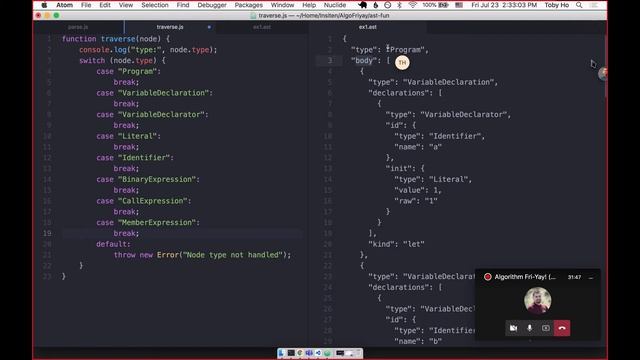
Task: Click the TH collaborator cursor badge
Action: [x=402, y=62]
